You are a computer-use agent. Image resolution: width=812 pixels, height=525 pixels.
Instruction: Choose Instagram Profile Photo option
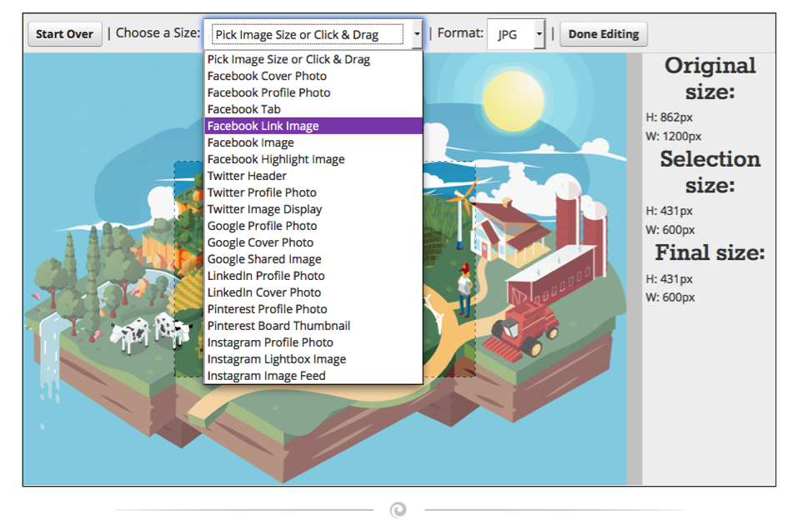[313, 342]
